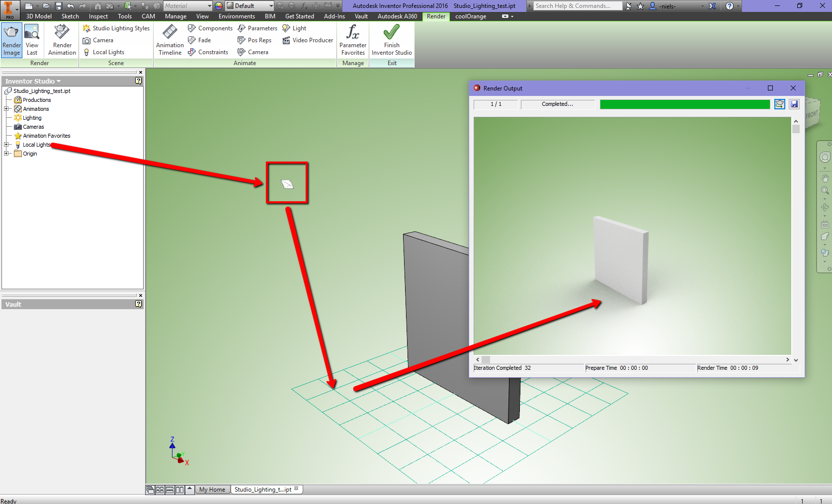The width and height of the screenshot is (832, 504).
Task: Open View Last render
Action: pos(32,40)
